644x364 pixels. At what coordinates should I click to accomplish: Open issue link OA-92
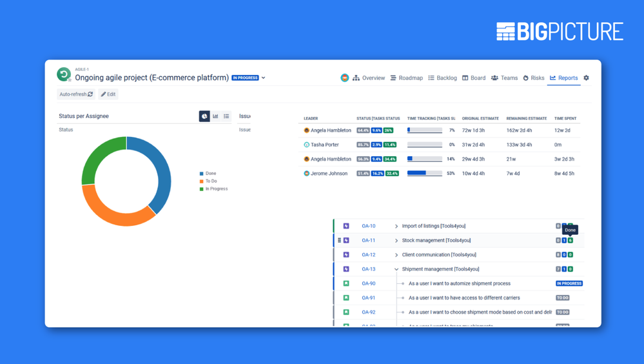tap(368, 312)
